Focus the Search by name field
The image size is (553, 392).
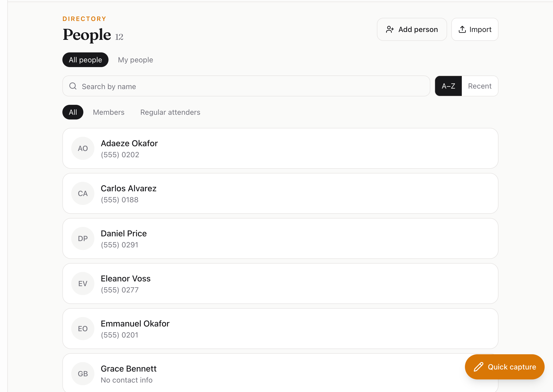pos(246,86)
